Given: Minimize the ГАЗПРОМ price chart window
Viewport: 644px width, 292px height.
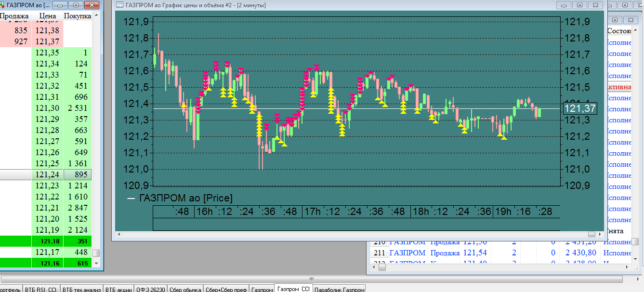Looking at the screenshot, I should [x=565, y=5].
